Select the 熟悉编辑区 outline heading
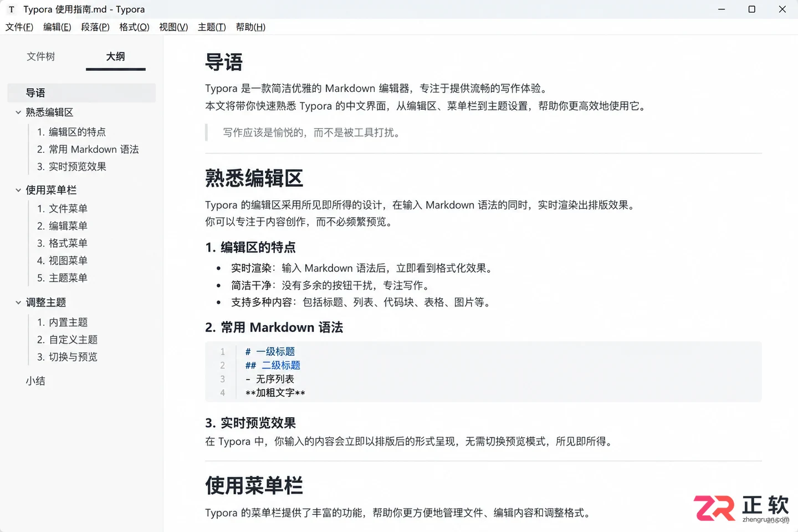798x532 pixels. tap(49, 112)
